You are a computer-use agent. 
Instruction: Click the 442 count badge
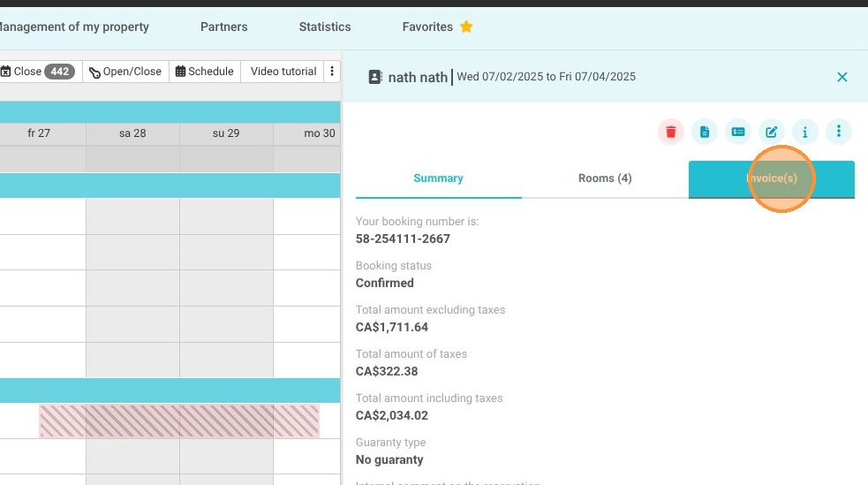coord(60,72)
